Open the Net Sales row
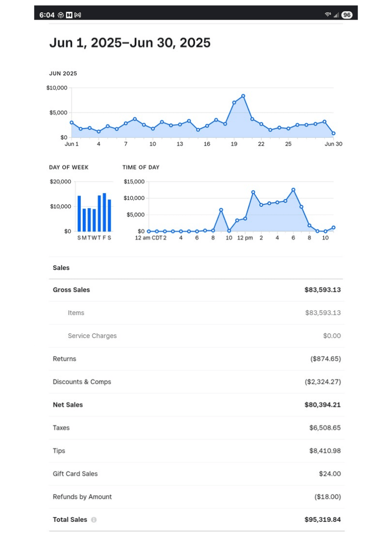The height and width of the screenshot is (539, 392). [196, 405]
